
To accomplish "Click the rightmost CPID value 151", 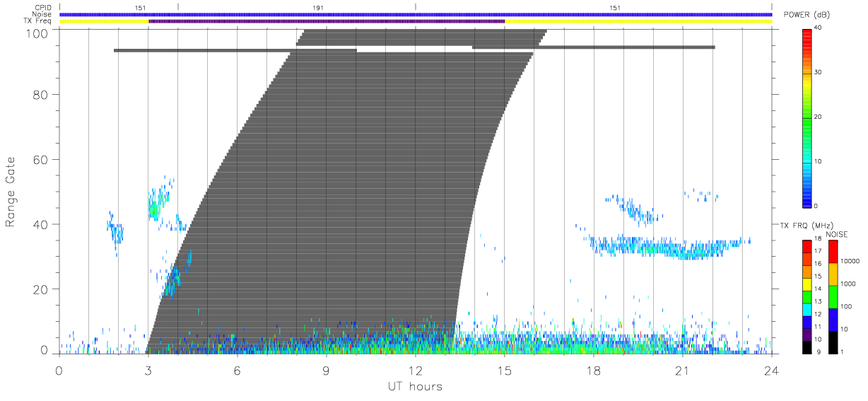I will [615, 8].
